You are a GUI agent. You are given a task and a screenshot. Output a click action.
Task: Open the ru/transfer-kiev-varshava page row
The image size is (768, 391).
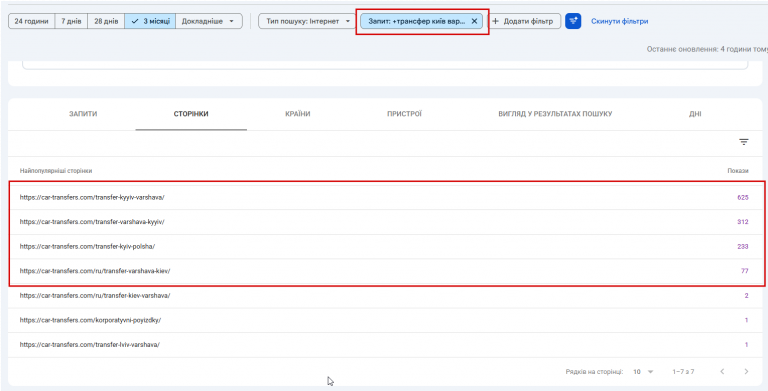386,296
